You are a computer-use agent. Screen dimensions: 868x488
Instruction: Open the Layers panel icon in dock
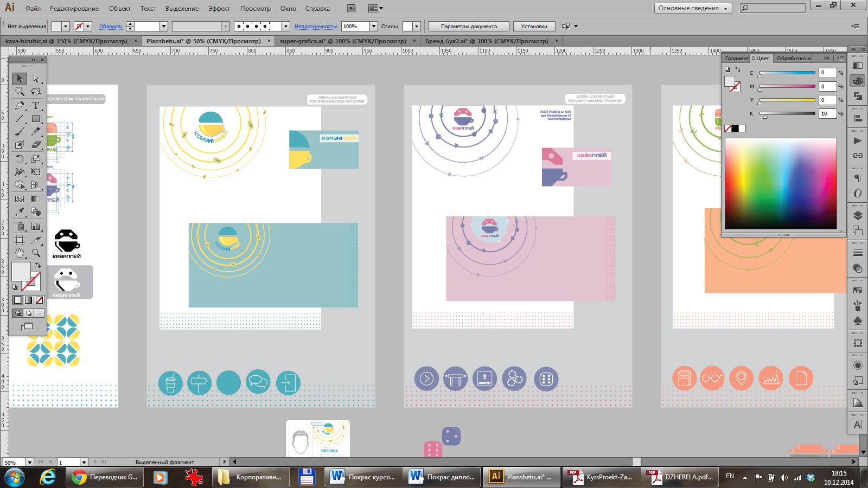tap(858, 216)
